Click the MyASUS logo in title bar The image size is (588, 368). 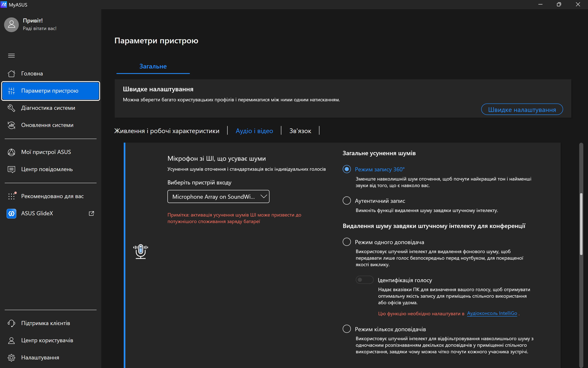pyautogui.click(x=4, y=4)
